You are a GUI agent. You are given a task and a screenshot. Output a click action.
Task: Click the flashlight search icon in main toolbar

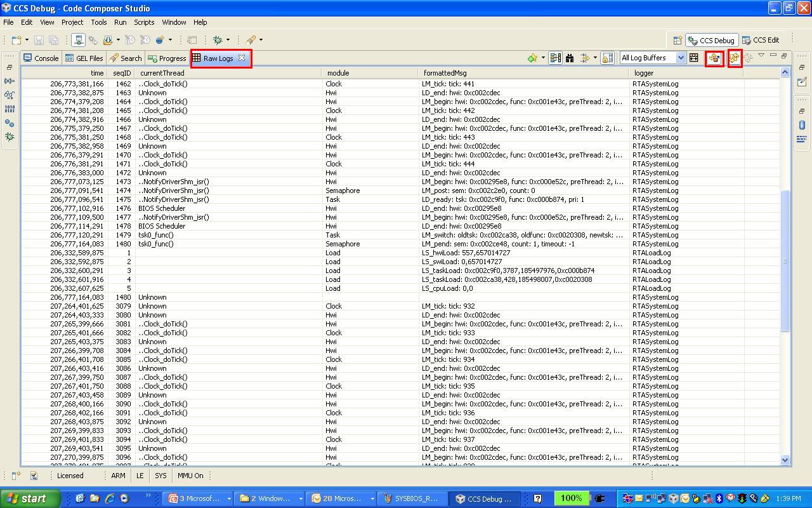coord(251,40)
